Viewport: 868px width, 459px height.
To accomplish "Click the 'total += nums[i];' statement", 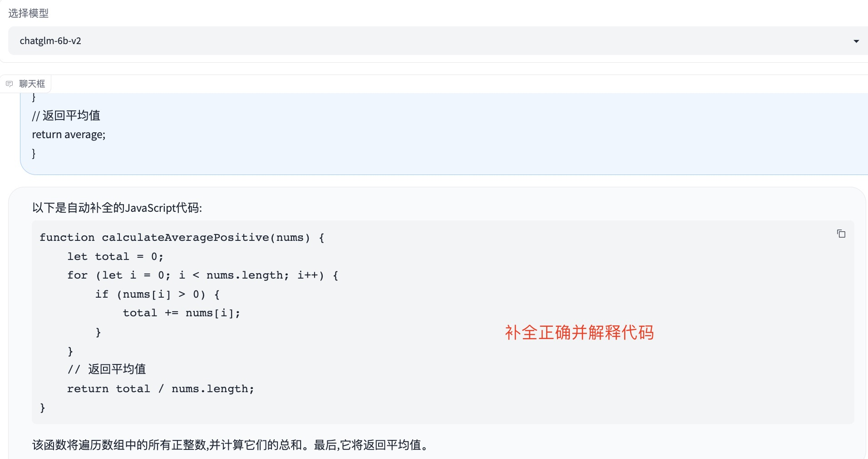I will click(x=182, y=313).
